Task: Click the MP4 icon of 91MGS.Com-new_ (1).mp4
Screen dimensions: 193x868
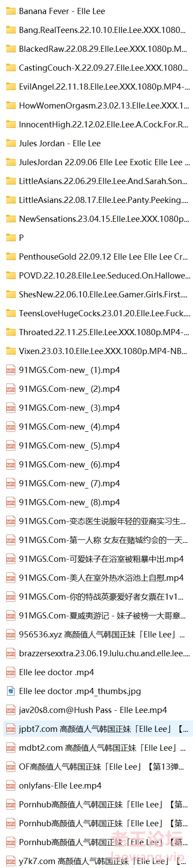Action: point(11,370)
